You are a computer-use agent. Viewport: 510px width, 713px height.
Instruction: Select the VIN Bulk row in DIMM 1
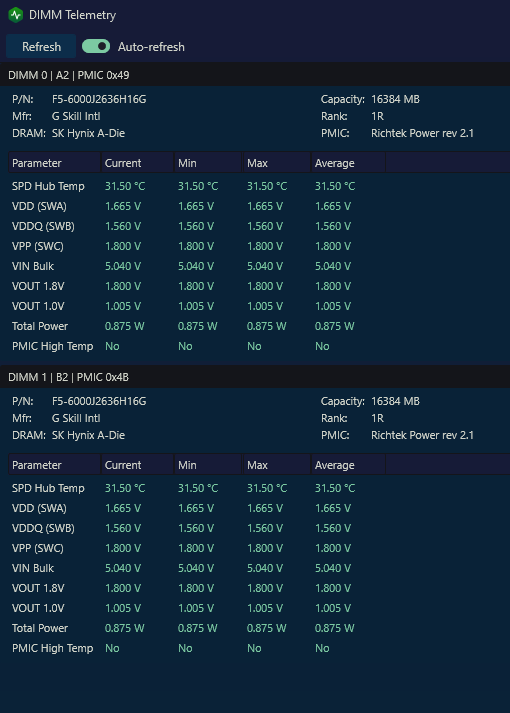(x=259, y=568)
